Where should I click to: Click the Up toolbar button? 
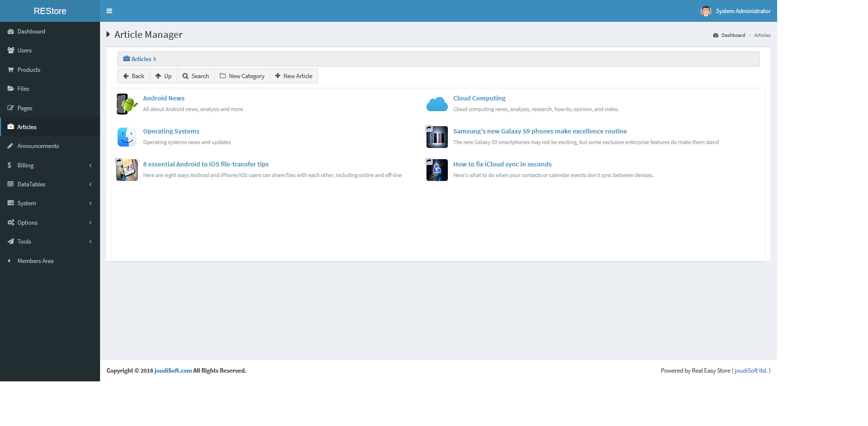tap(163, 76)
